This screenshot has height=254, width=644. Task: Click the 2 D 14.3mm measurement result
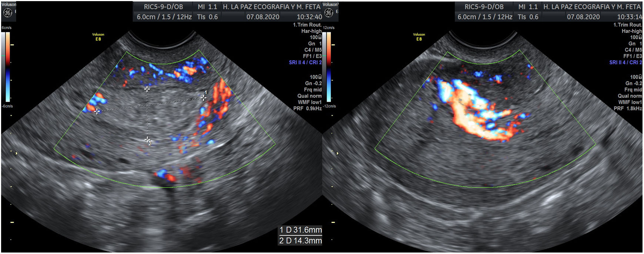point(300,241)
